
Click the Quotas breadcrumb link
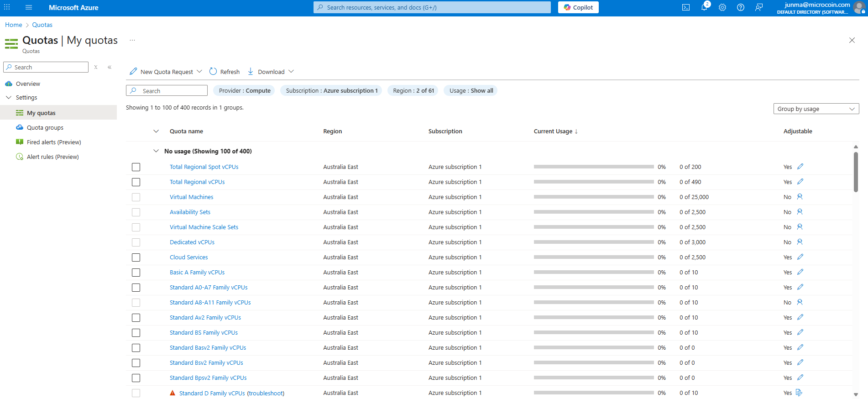point(42,25)
